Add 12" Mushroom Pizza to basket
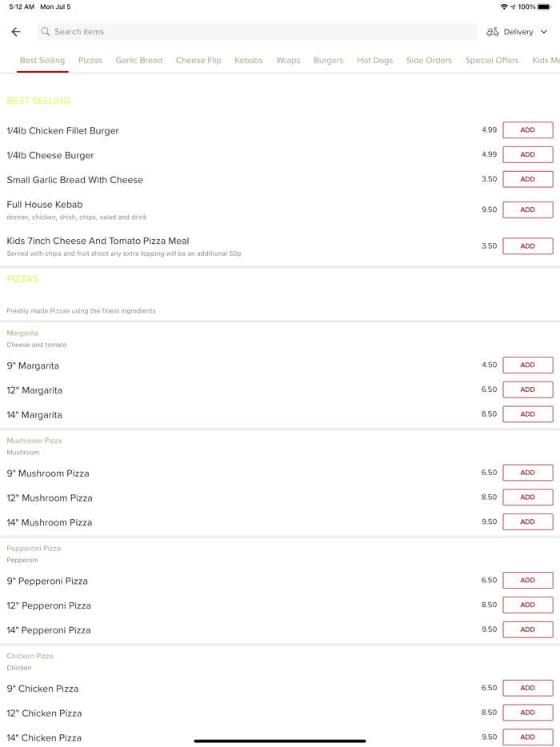560x747 pixels. [527, 497]
